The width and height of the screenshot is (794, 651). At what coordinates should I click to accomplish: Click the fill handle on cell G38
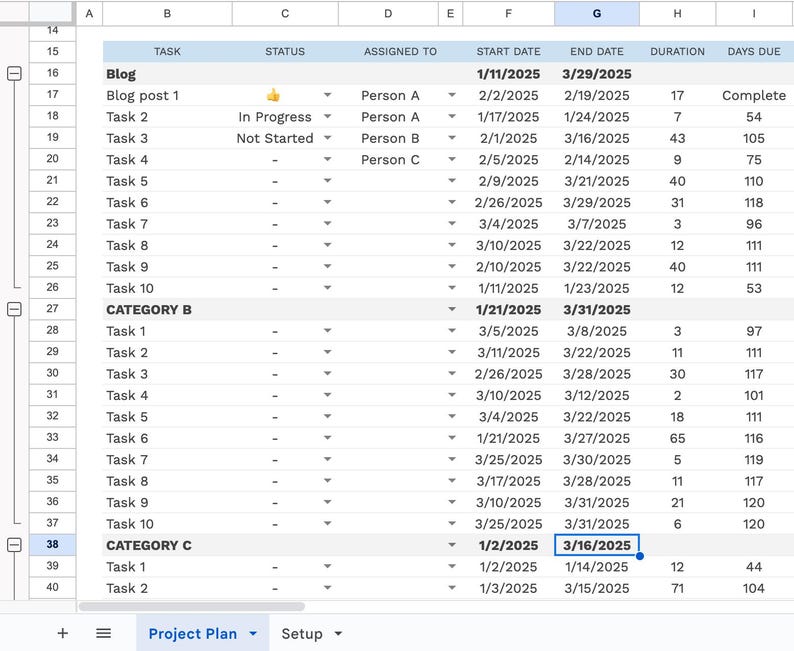[x=640, y=556]
